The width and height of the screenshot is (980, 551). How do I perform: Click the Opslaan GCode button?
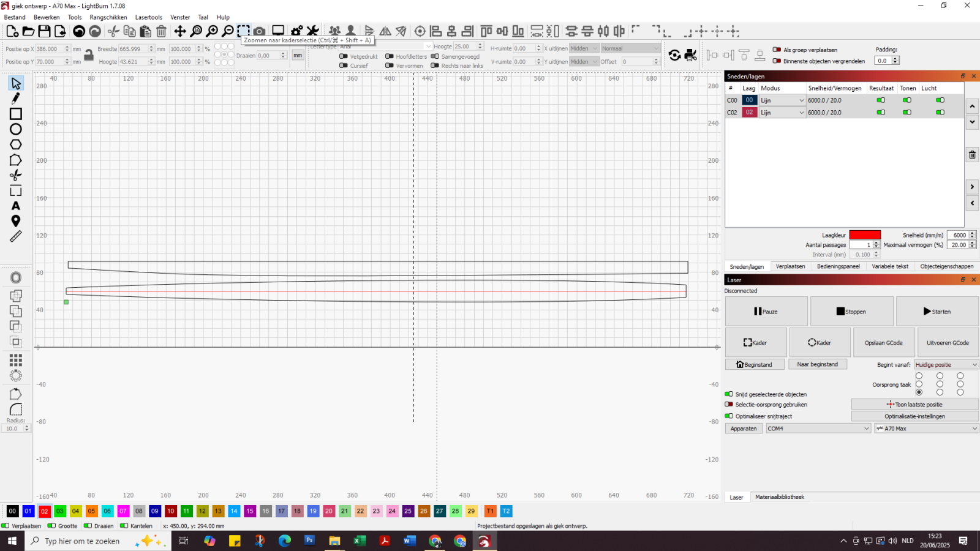tap(883, 343)
